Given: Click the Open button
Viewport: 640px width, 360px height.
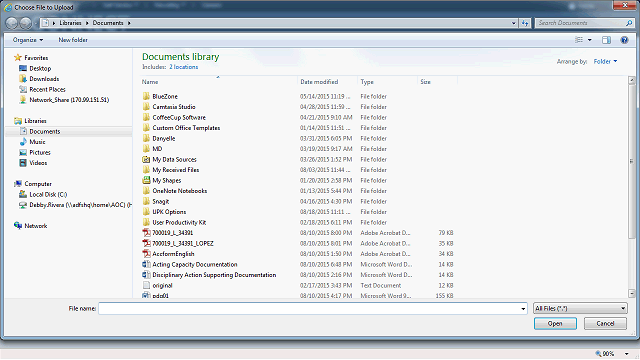Looking at the screenshot, I should pyautogui.click(x=555, y=323).
